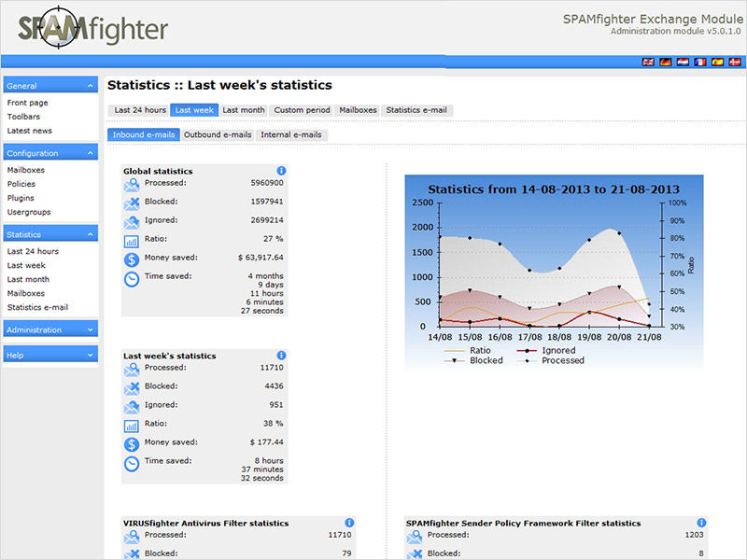The width and height of the screenshot is (747, 560).
Task: Select the Outbound e-mails tab
Action: 218,134
